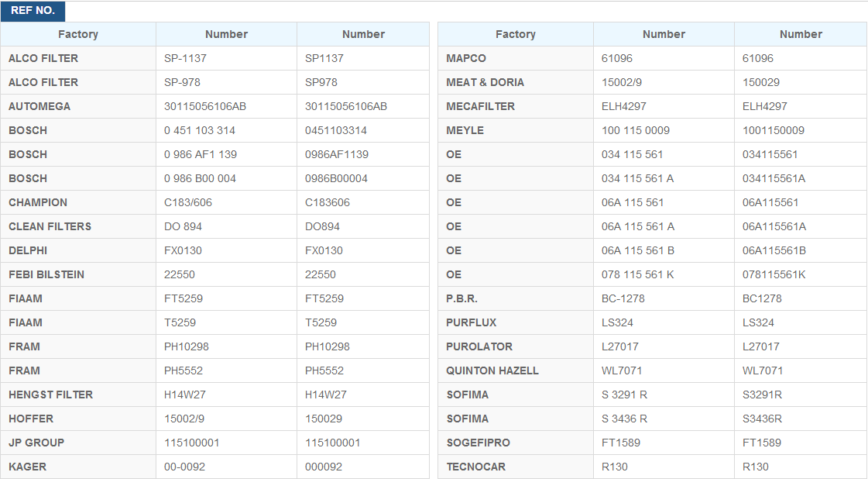Select number T5259 in first Number column

(180, 322)
